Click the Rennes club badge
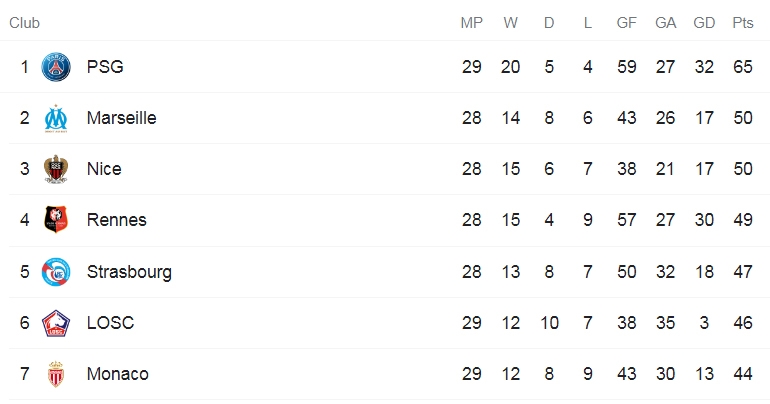This screenshot has width=770, height=404. [56, 219]
